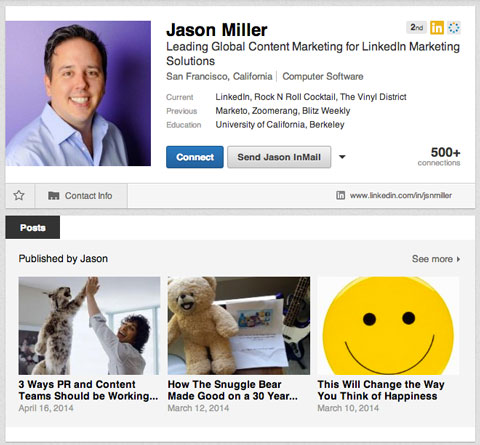Click 'University of California, Berkeley' education text
The width and height of the screenshot is (480, 445).
280,125
